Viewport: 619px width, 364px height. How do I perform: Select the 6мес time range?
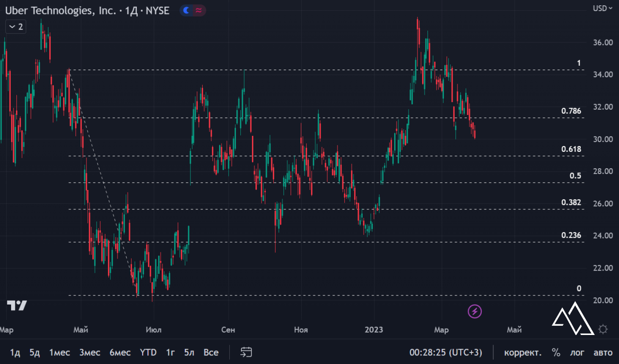pos(120,352)
